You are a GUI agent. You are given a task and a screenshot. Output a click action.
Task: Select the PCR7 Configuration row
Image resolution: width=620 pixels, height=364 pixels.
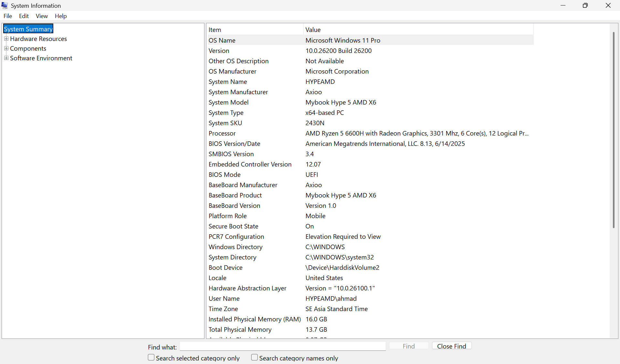(370, 237)
